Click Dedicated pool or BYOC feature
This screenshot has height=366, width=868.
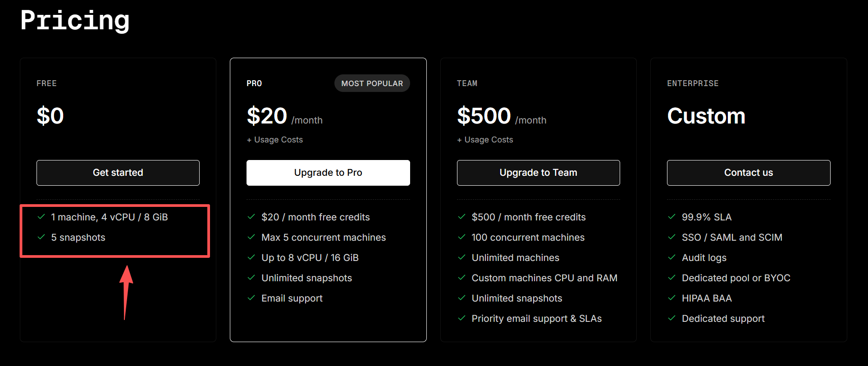[736, 278]
